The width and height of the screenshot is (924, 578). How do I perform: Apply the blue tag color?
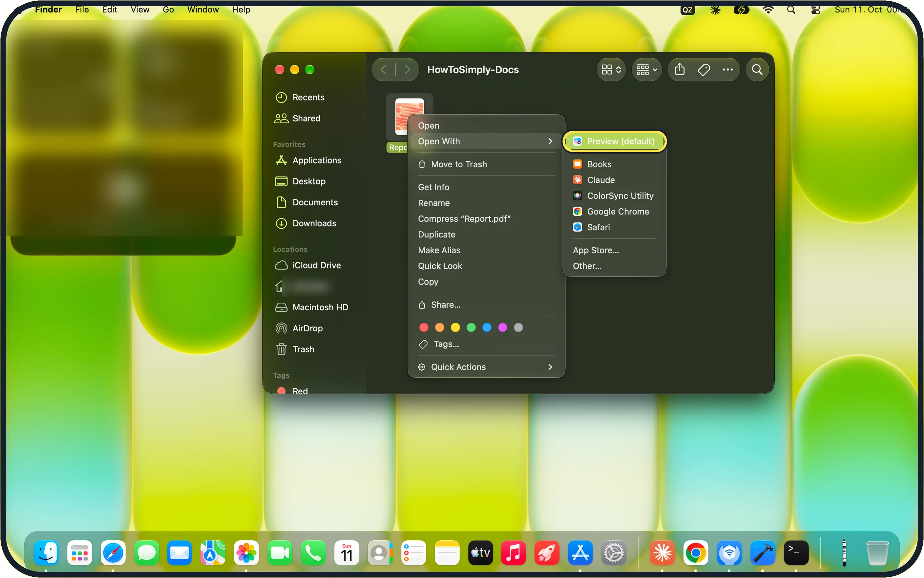pos(487,328)
